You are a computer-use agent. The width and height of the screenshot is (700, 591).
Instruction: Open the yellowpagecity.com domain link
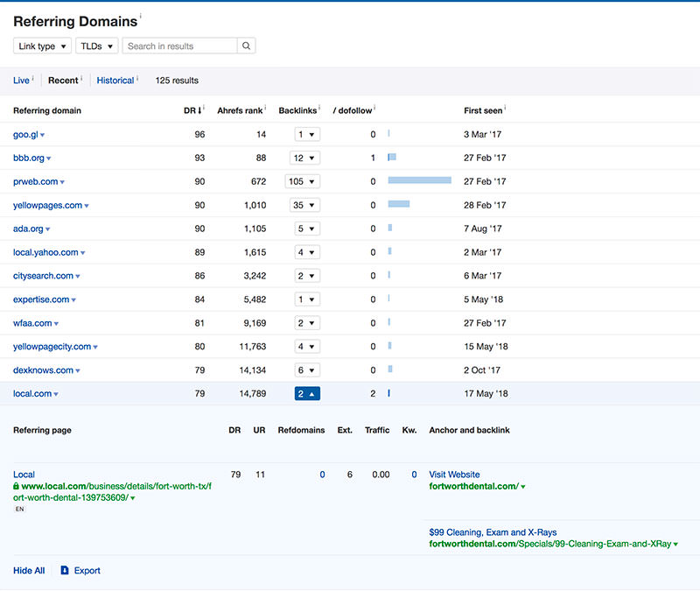[x=52, y=346]
